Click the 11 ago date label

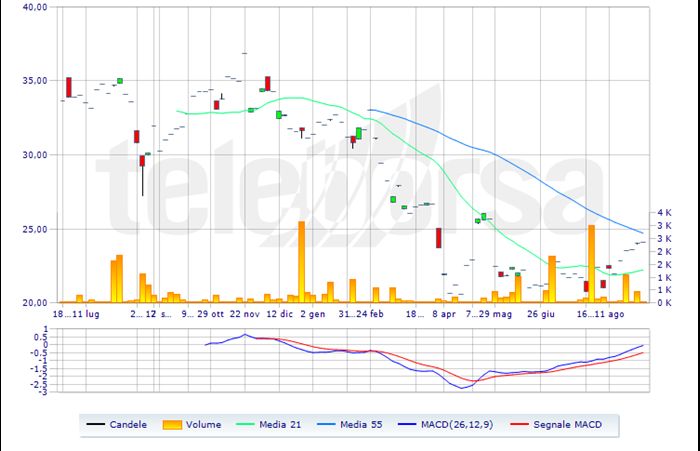tap(609, 314)
